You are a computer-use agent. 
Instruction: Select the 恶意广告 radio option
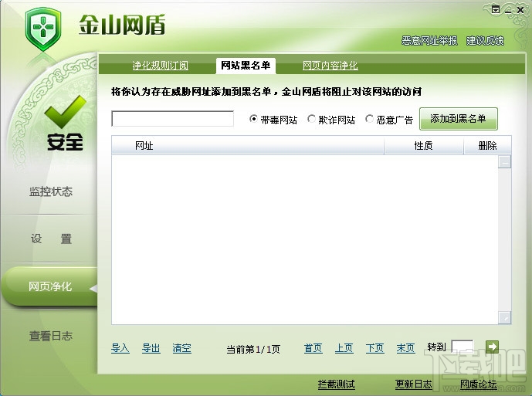(369, 119)
